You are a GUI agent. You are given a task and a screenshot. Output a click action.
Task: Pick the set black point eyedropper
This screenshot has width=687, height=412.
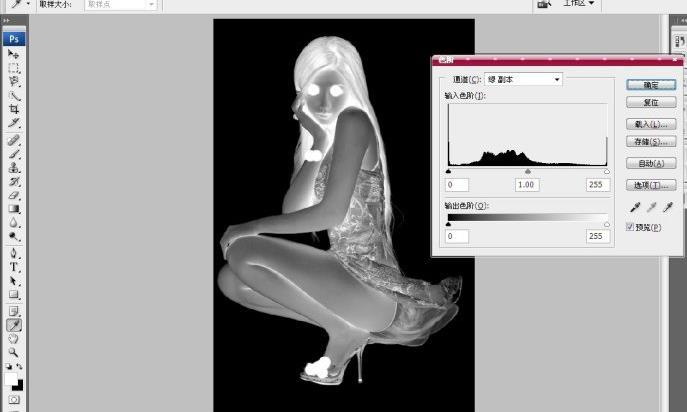(x=634, y=207)
